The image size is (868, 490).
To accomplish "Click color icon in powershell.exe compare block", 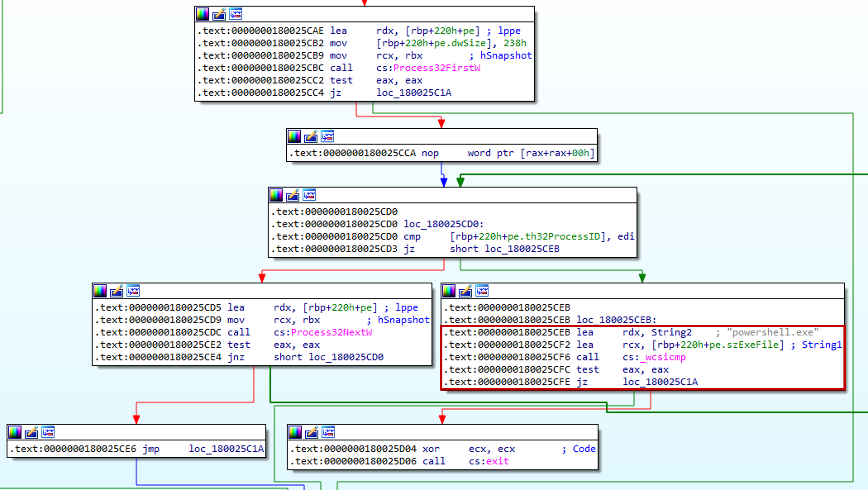I will (x=449, y=291).
